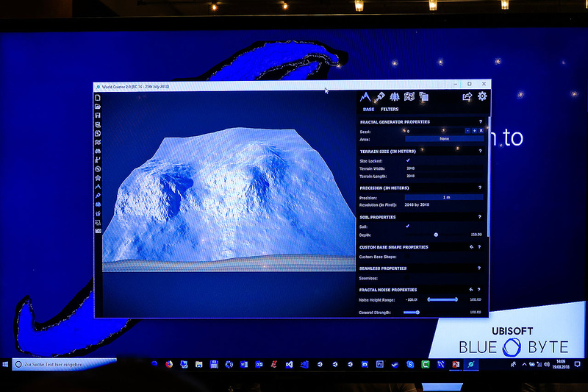Click the camera icon at the toolbar bottom
Image resolution: width=588 pixels, height=392 pixels.
(x=98, y=231)
